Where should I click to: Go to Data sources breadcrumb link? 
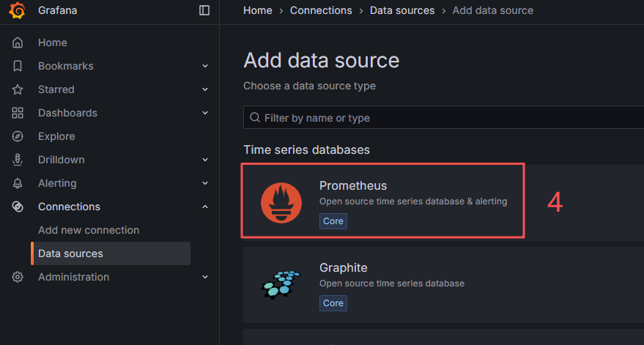402,10
